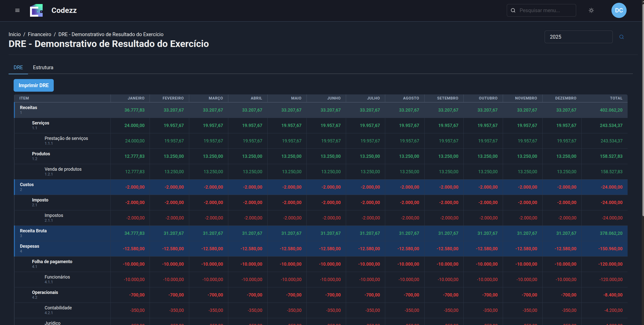The height and width of the screenshot is (325, 644).
Task: Open the DC user avatar menu
Action: point(619,10)
